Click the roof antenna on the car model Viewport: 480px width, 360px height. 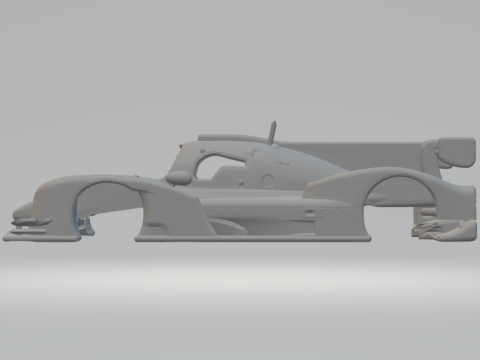pyautogui.click(x=273, y=133)
